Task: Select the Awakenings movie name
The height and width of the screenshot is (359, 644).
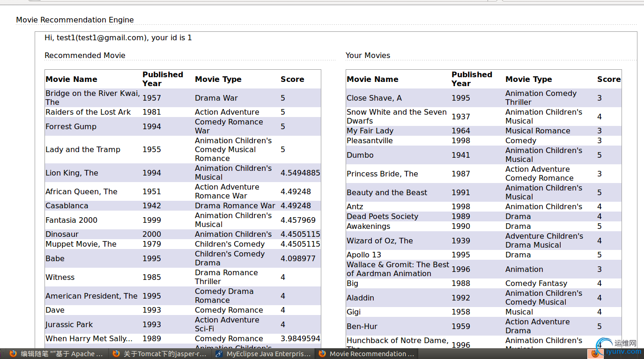Action: [x=368, y=226]
